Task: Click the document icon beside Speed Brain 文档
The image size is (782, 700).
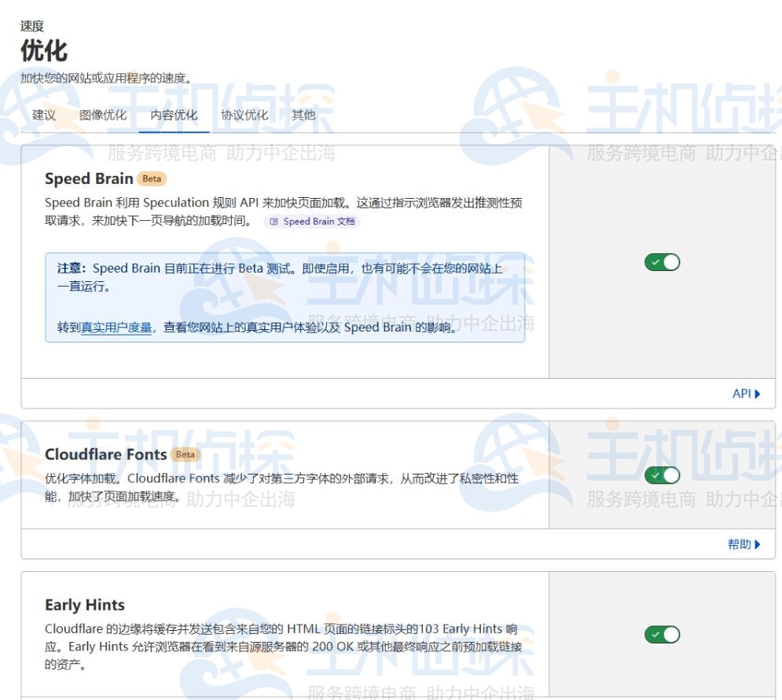Action: click(274, 222)
